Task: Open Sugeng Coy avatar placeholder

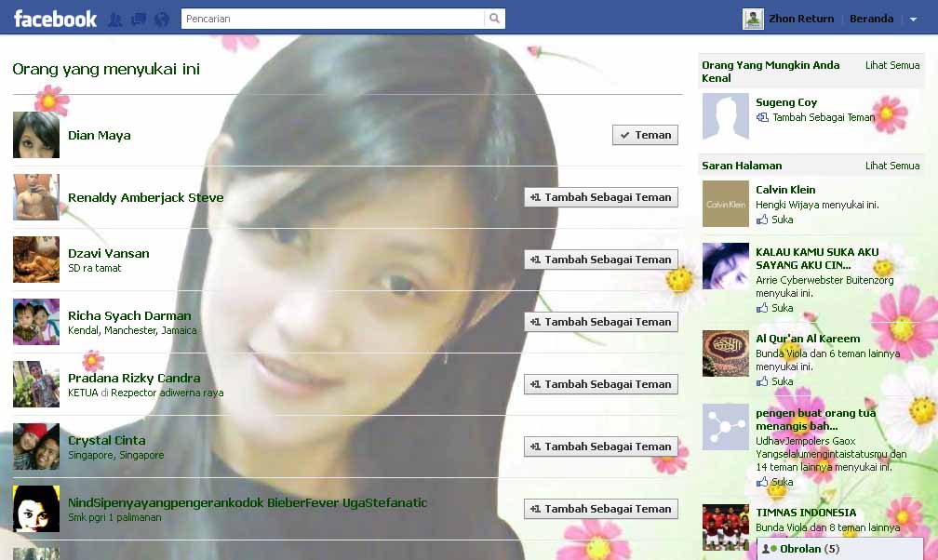Action: pyautogui.click(x=725, y=116)
